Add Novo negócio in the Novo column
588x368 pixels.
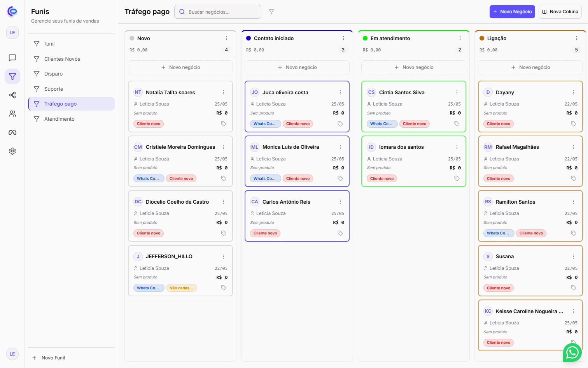point(180,67)
